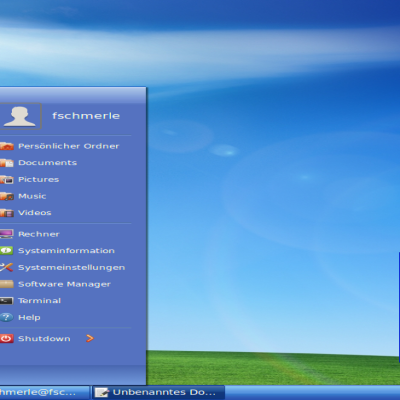Click the red Shutdown power icon
This screenshot has width=400, height=400.
(7, 338)
